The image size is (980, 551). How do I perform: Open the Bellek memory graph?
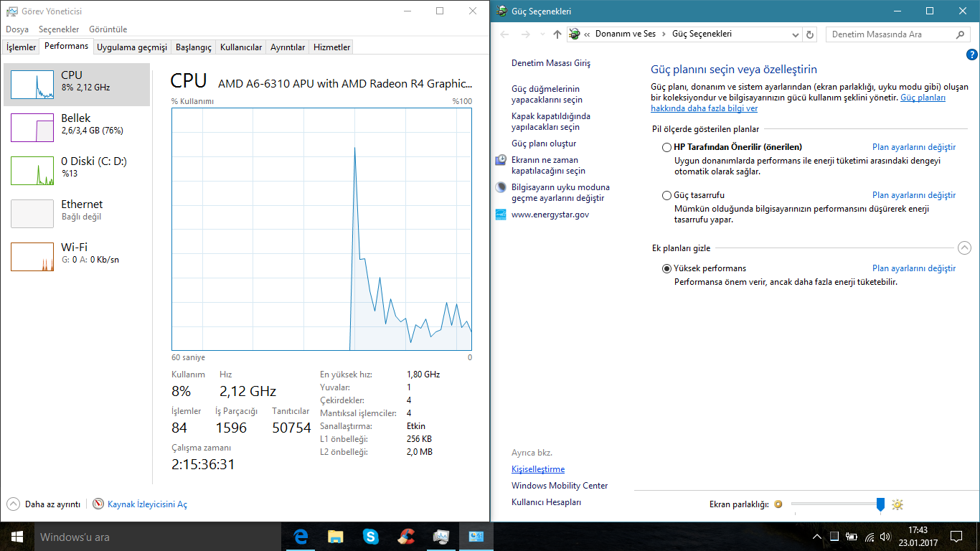32,128
